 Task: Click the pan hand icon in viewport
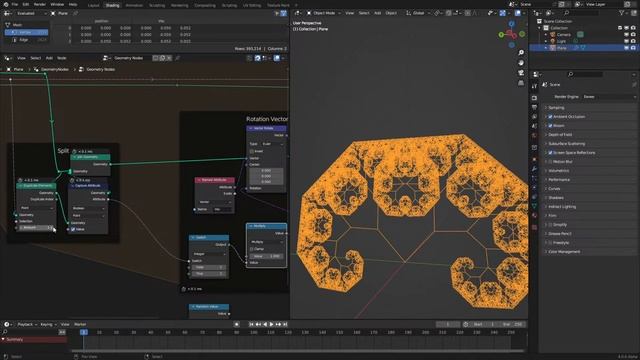(521, 62)
